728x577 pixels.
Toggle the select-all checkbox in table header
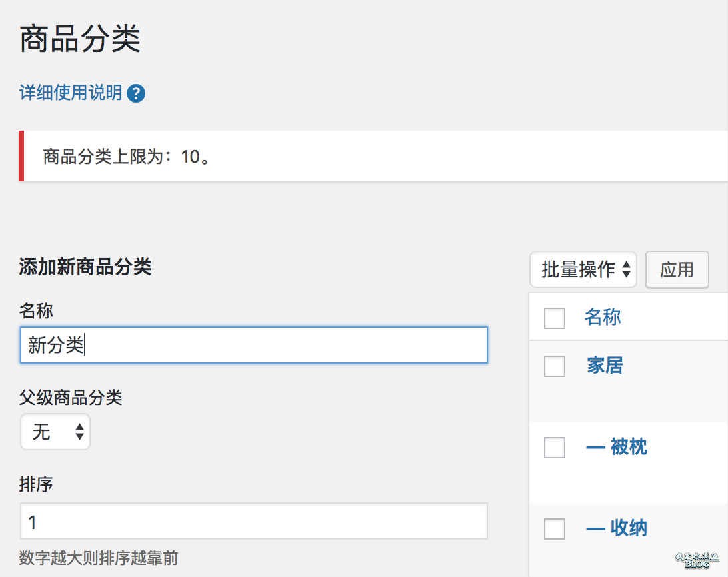pyautogui.click(x=555, y=318)
